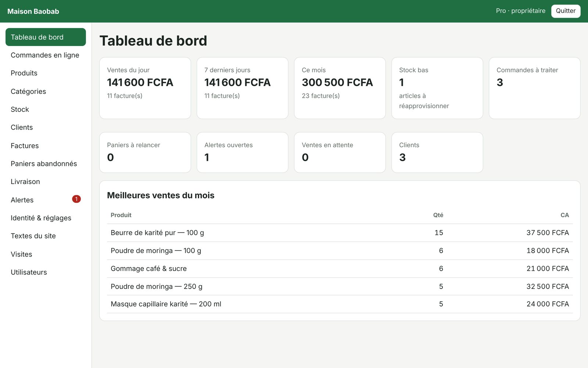The height and width of the screenshot is (368, 588).
Task: Select Clients in the sidebar
Action: click(46, 127)
